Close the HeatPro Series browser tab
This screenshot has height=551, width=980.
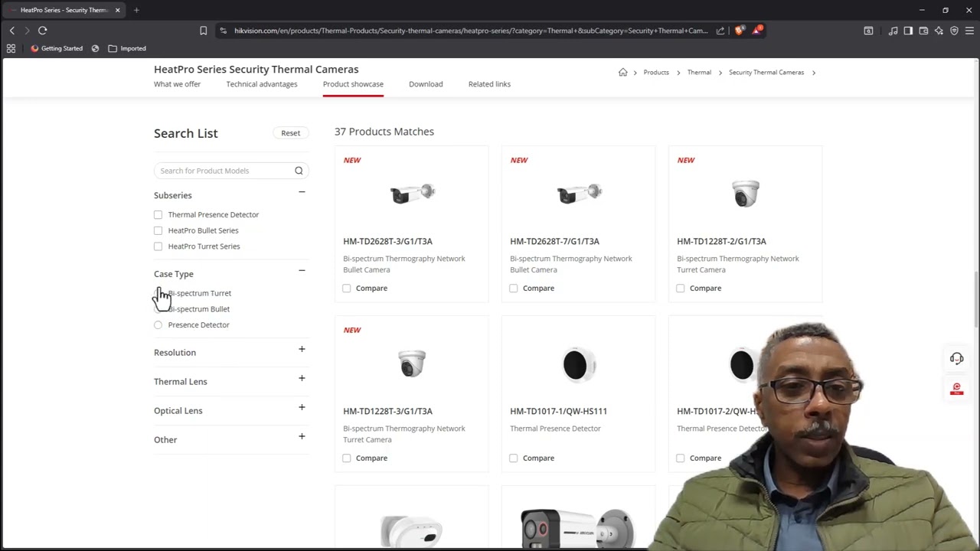tap(117, 10)
